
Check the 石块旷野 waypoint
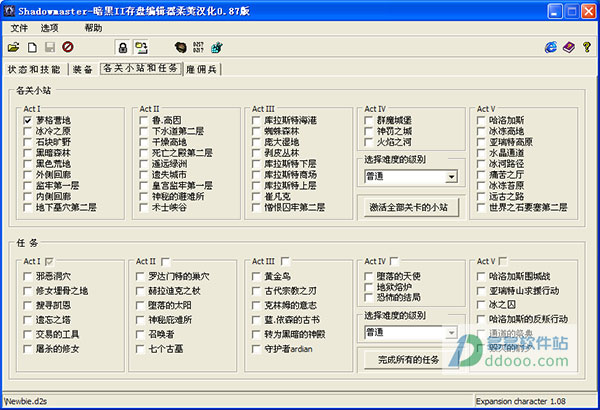(x=28, y=142)
